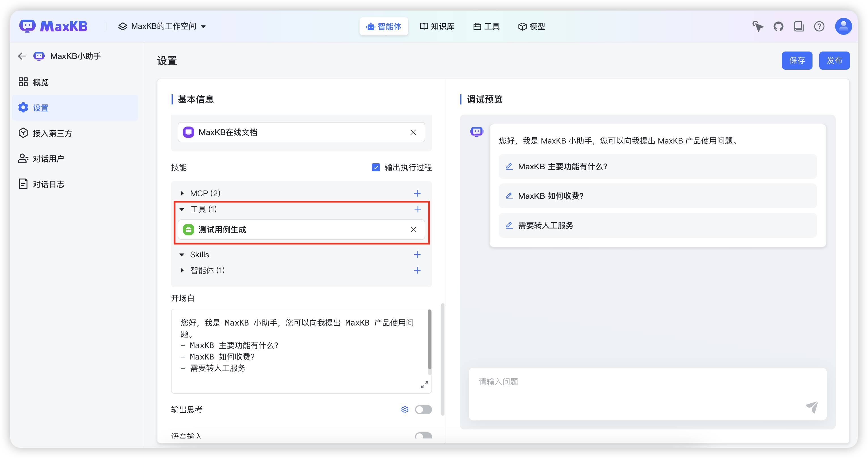Open the GitHub icon in header
The width and height of the screenshot is (868, 458).
point(778,26)
